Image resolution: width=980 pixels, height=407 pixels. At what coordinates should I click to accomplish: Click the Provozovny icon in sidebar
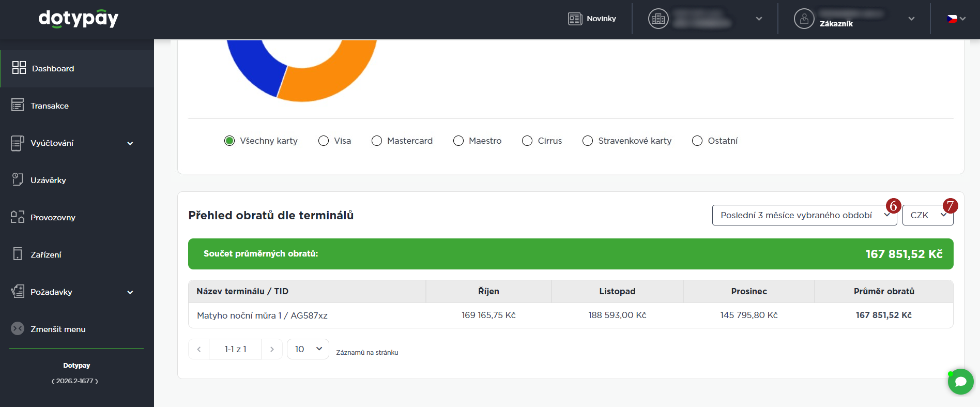18,217
